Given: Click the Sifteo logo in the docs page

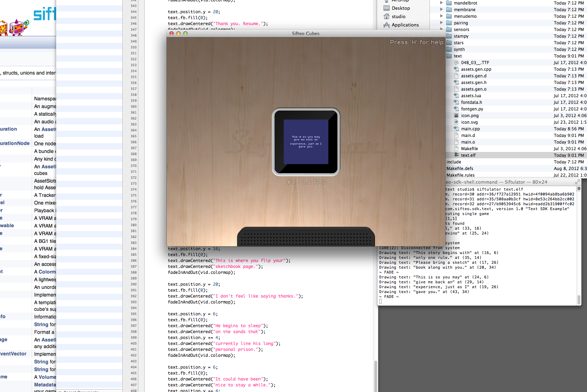Looking at the screenshot, I should pos(45,14).
